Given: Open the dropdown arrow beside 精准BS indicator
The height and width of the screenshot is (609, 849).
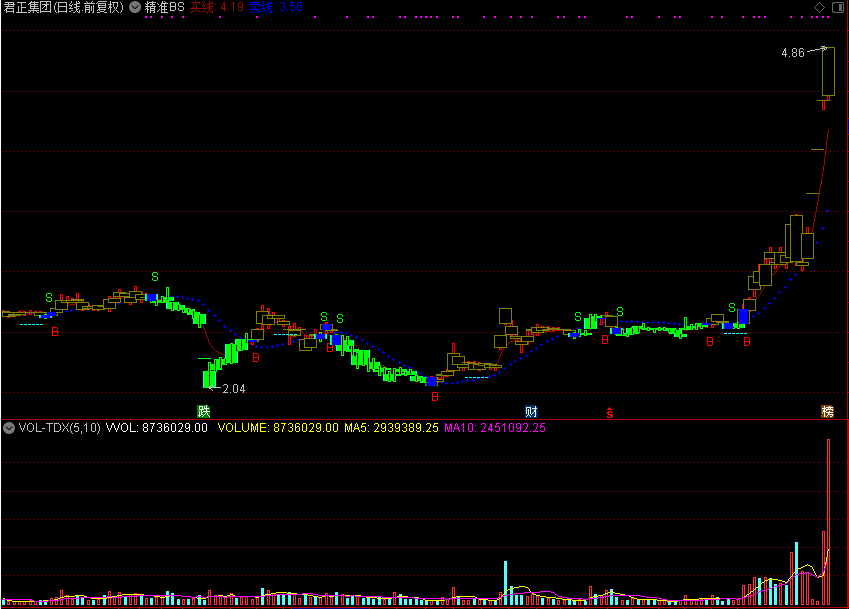Looking at the screenshot, I should coord(135,7).
